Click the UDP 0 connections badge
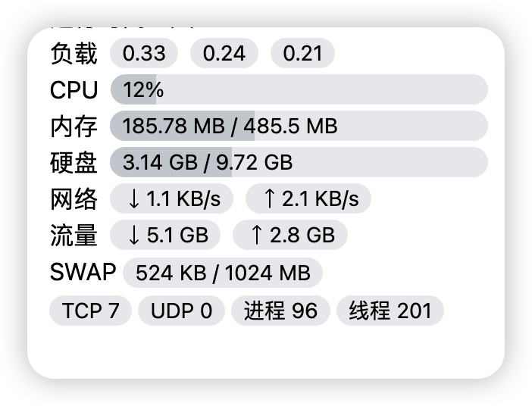Viewport: 532px width, 406px height. click(182, 311)
